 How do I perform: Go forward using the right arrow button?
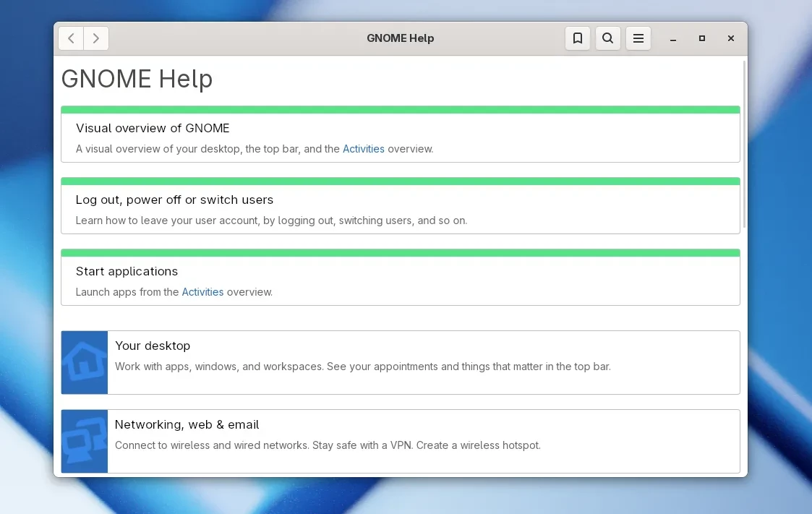[x=96, y=38]
